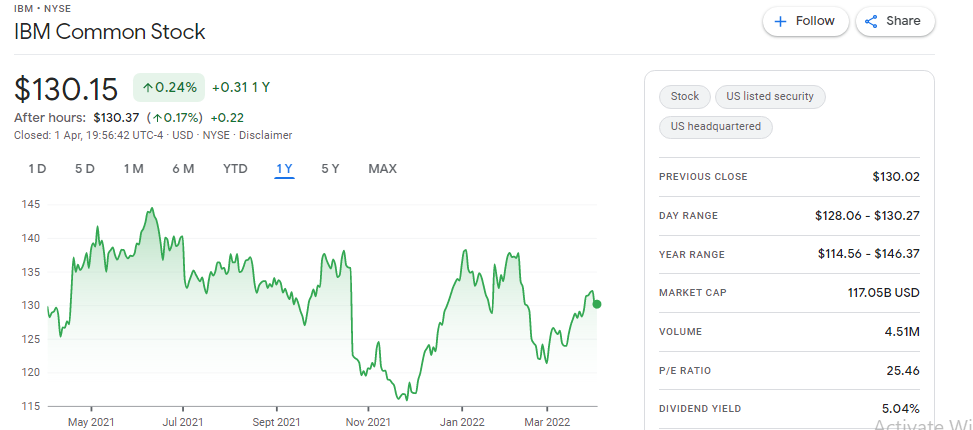Select the 1 D time range tab
Image resolution: width=973 pixels, height=430 pixels.
[x=37, y=169]
